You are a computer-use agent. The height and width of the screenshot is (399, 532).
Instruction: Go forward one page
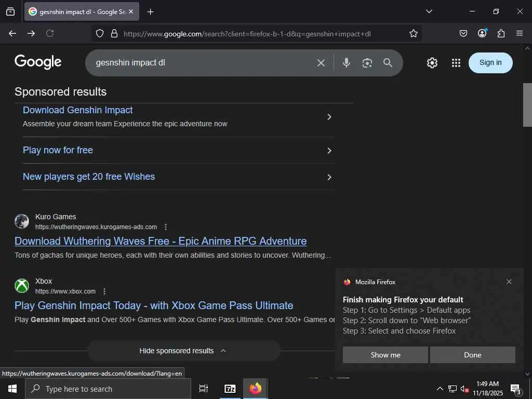click(x=31, y=33)
